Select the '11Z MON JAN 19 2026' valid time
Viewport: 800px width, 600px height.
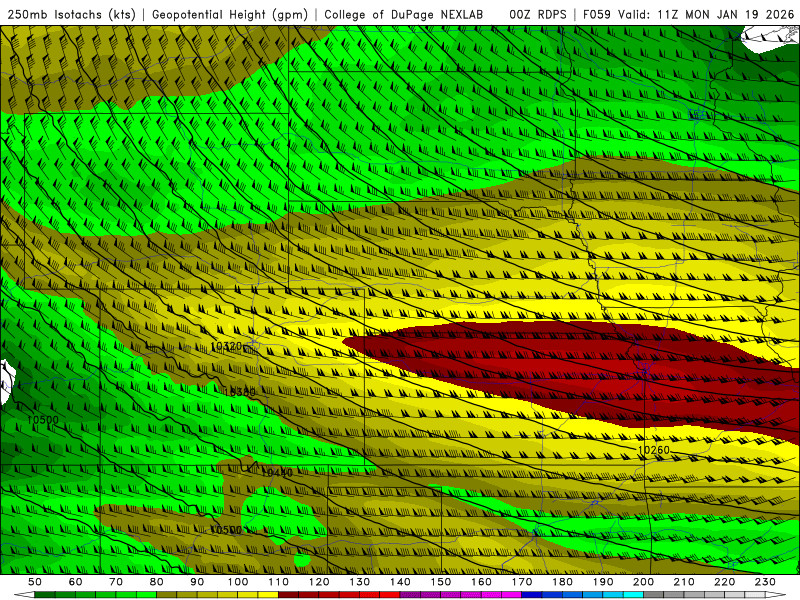(726, 15)
